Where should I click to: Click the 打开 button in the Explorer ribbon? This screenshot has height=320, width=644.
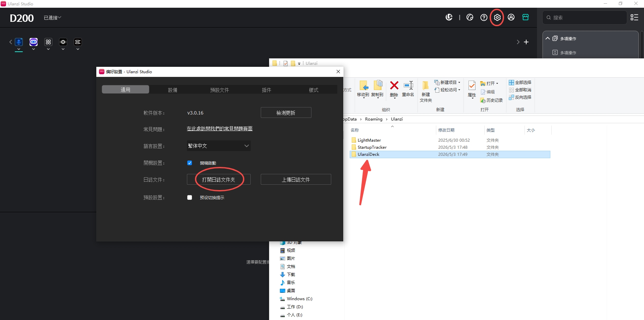489,83
